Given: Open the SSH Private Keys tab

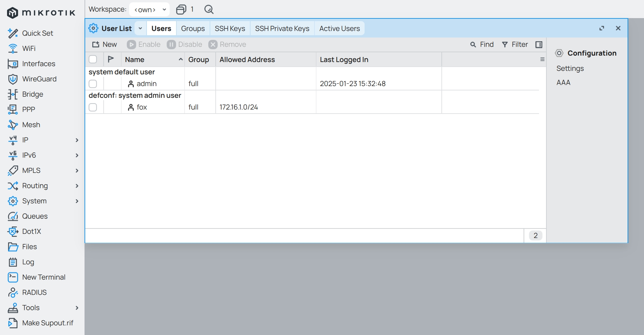Looking at the screenshot, I should click(282, 28).
